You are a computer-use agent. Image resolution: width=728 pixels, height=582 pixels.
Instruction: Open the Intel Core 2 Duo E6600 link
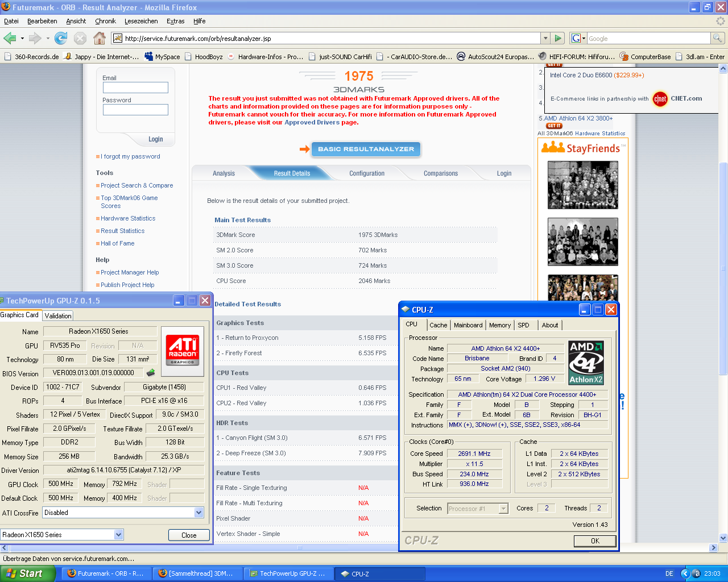tap(581, 75)
